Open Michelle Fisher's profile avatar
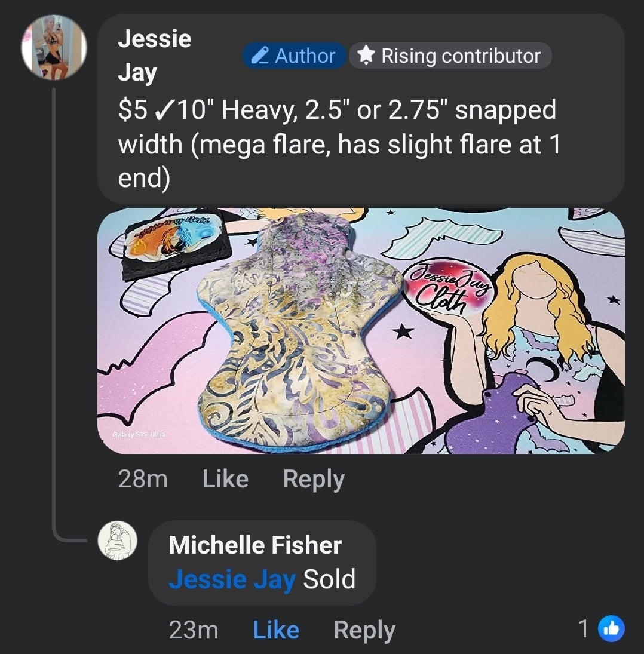The image size is (644, 654). 118,541
